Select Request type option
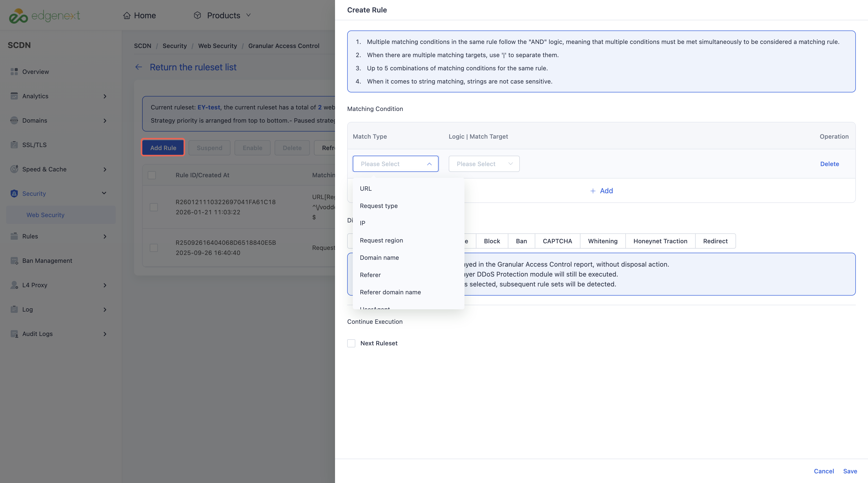 pos(408,206)
